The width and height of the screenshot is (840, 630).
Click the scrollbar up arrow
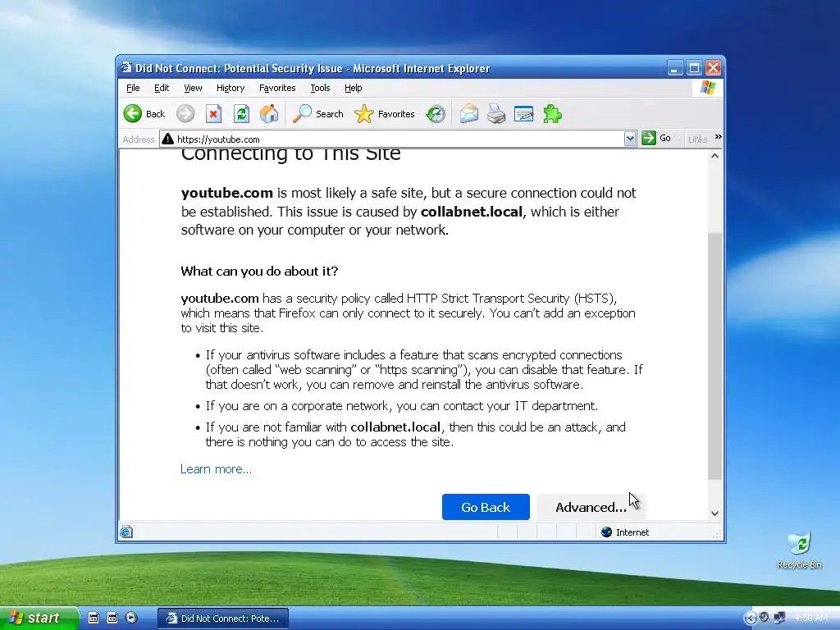tap(714, 156)
